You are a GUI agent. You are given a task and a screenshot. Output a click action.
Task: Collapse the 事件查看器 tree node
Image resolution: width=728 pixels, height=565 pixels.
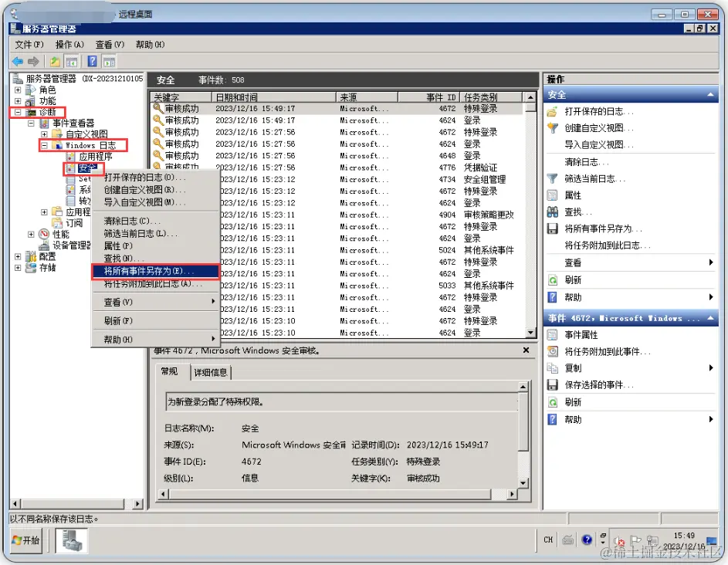tap(31, 123)
